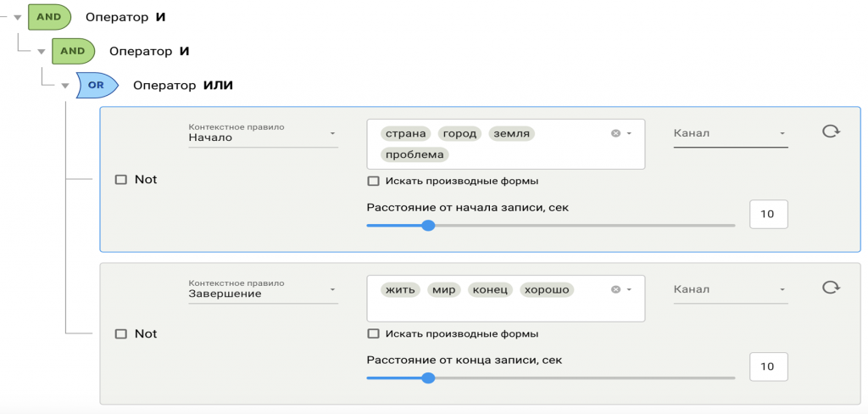Open the Канал dropdown in first rule
Viewport: 868px width, 414px height.
click(730, 133)
